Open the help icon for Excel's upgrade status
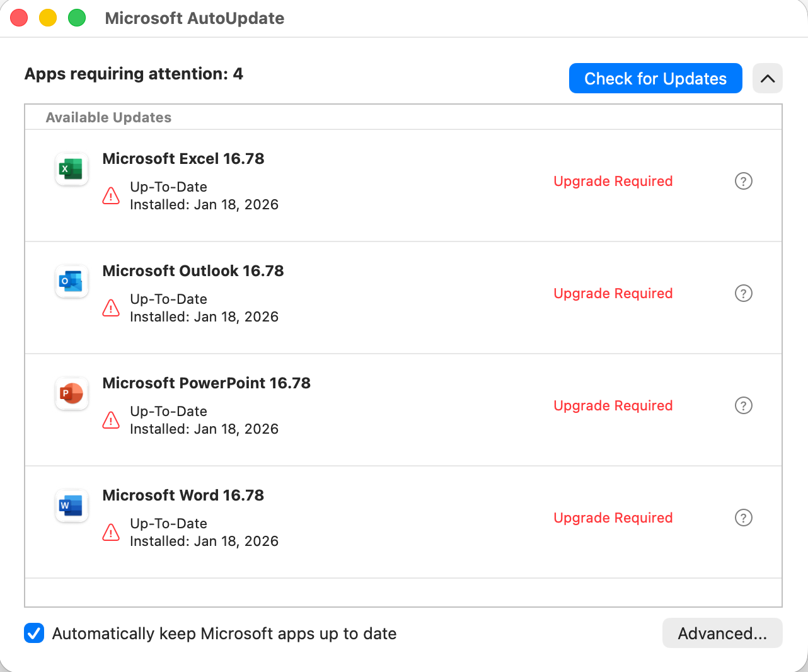 743,181
